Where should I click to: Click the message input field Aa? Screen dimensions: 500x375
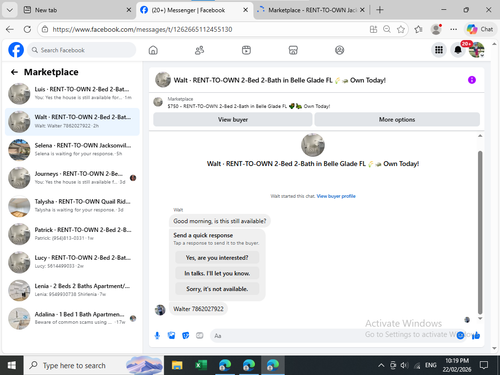[333, 336]
